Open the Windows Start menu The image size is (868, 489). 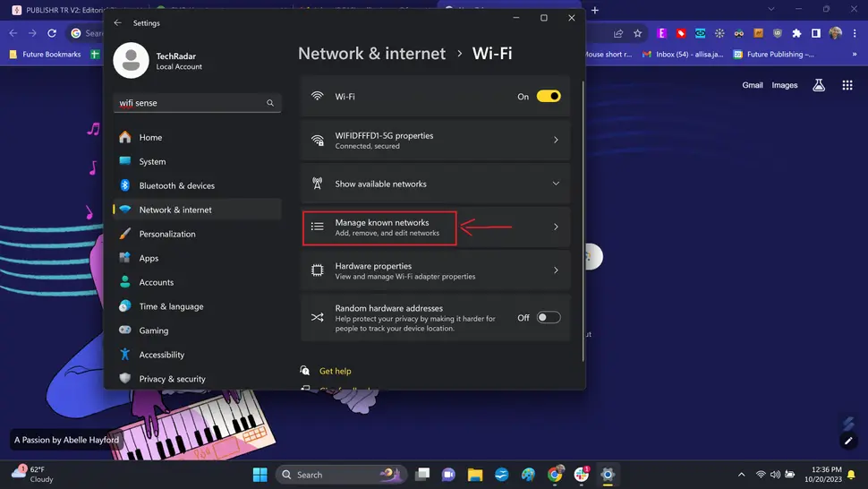(x=260, y=475)
